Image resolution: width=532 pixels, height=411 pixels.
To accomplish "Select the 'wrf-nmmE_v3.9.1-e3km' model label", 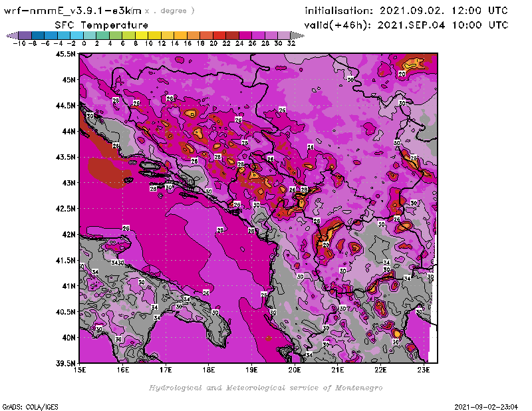I will (72, 11).
